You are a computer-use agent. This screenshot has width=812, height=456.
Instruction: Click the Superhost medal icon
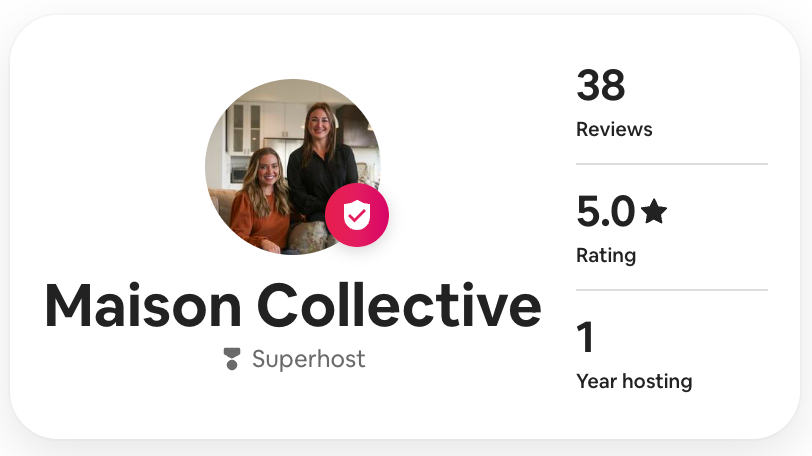(232, 359)
